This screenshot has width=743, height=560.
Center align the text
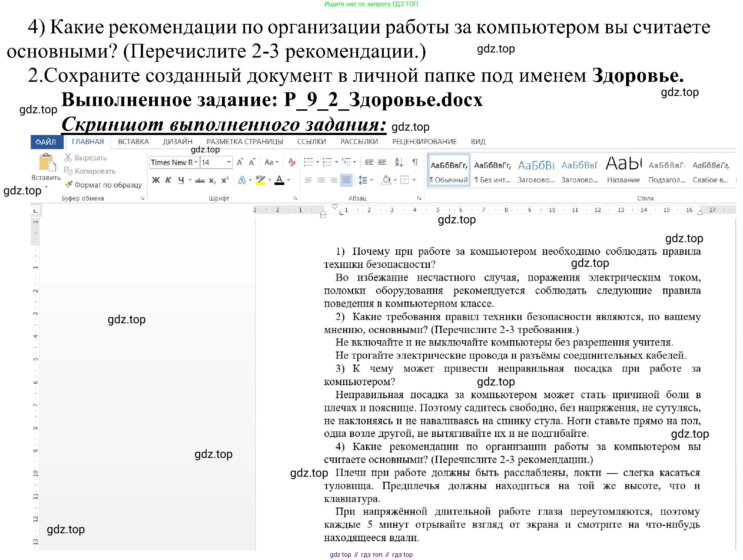(321, 180)
